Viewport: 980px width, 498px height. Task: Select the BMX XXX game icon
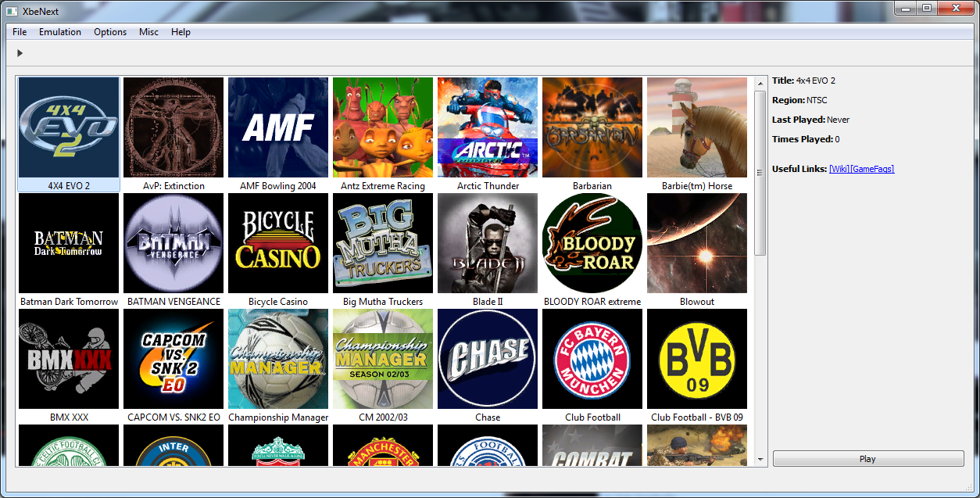(x=69, y=359)
